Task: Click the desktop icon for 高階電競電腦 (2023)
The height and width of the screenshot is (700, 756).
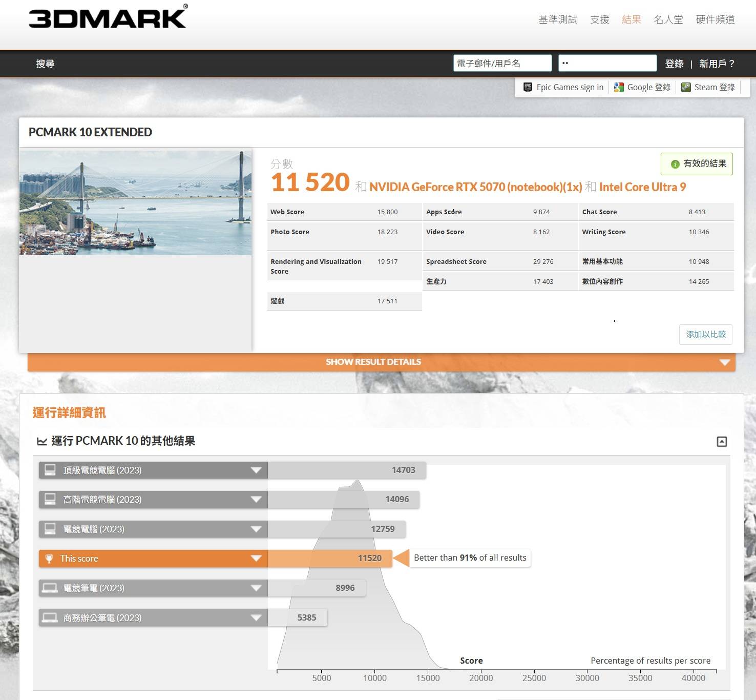Action: [50, 499]
